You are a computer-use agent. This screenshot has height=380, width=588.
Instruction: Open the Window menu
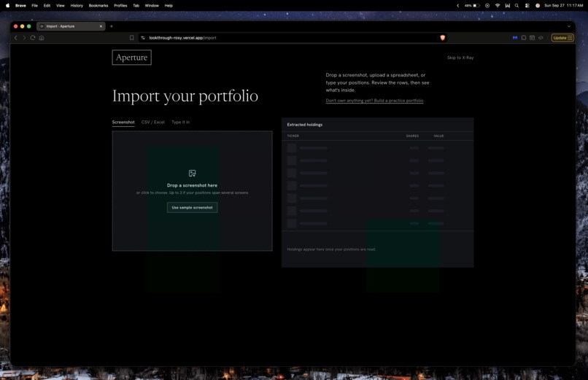pos(152,6)
